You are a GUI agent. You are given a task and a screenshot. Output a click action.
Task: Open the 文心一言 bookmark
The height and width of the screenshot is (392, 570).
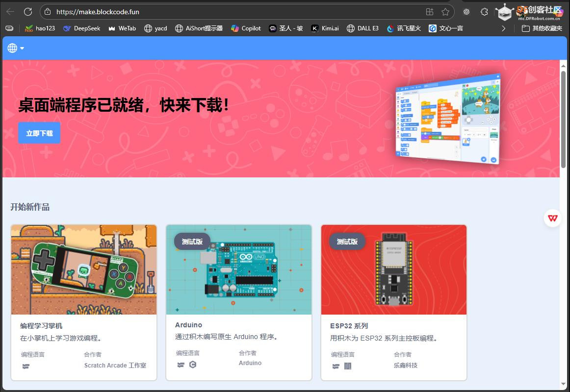[446, 28]
